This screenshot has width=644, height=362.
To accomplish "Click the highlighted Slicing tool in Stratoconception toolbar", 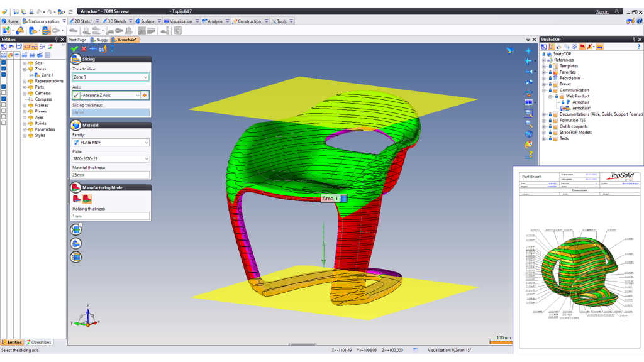I will coord(46,30).
